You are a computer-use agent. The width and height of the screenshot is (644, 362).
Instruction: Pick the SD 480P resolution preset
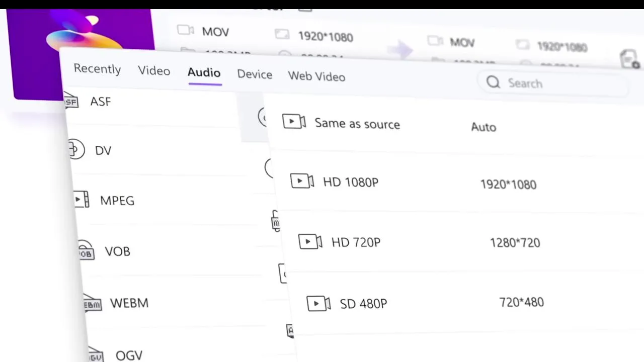(363, 304)
